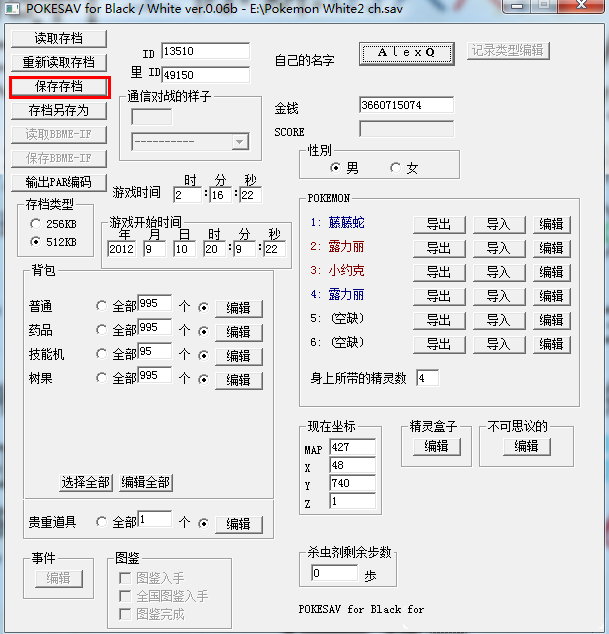Click 重新读取存档 to reload the save
Viewport: 609px width, 634px height.
tap(59, 63)
